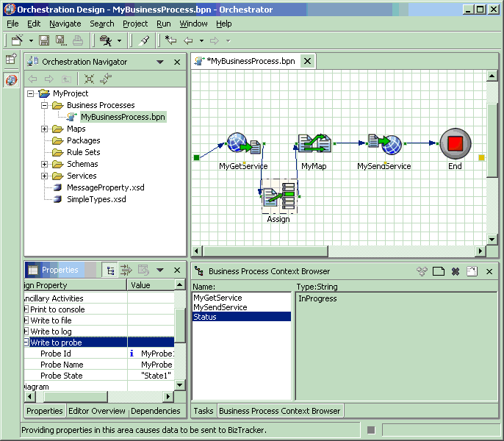Expand the Print to console property
Screen dimensions: 504x441
[26, 309]
